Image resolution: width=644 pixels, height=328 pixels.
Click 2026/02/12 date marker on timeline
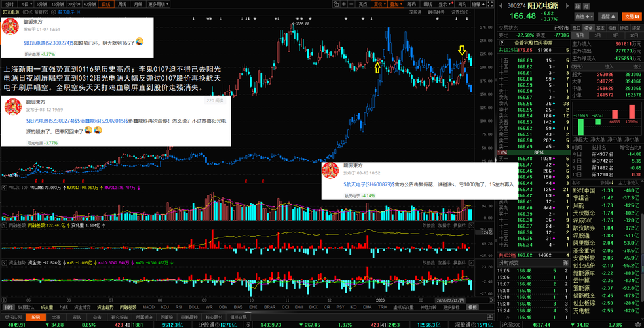(449, 300)
